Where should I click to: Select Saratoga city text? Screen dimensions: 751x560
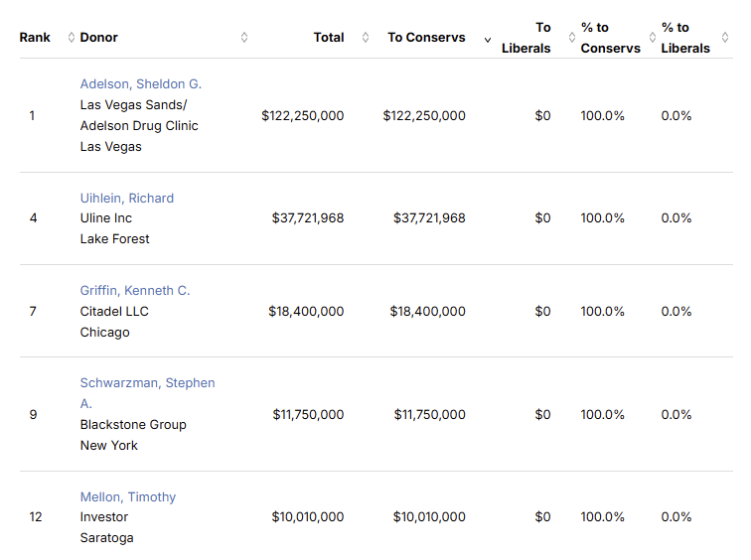(x=107, y=538)
